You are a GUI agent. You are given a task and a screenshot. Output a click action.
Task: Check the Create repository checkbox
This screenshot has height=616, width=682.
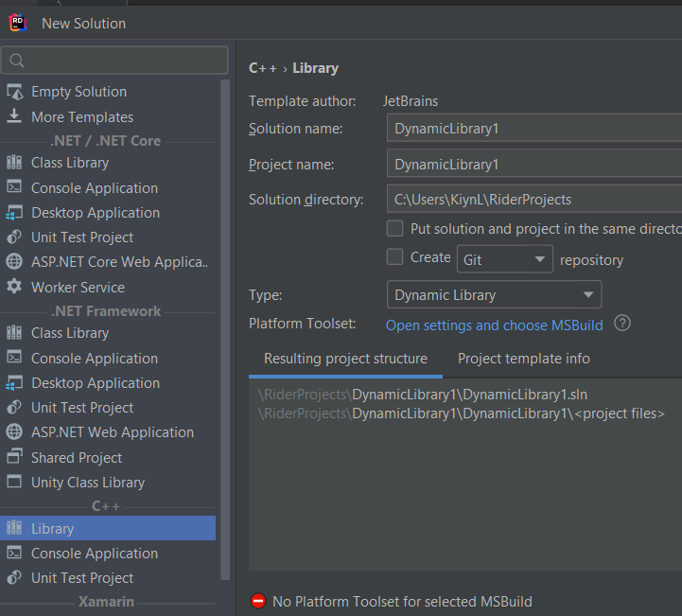pos(395,257)
